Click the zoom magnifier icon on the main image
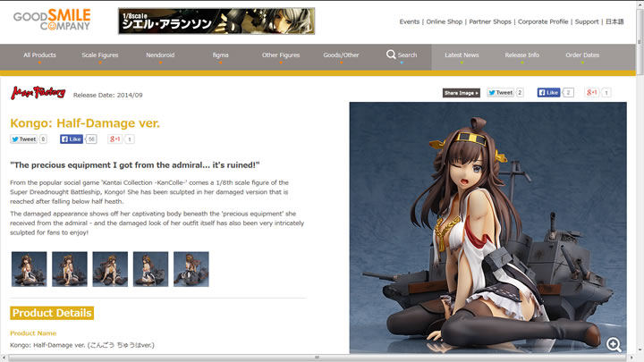Screen dimensions: 644x362 pyautogui.click(x=614, y=344)
